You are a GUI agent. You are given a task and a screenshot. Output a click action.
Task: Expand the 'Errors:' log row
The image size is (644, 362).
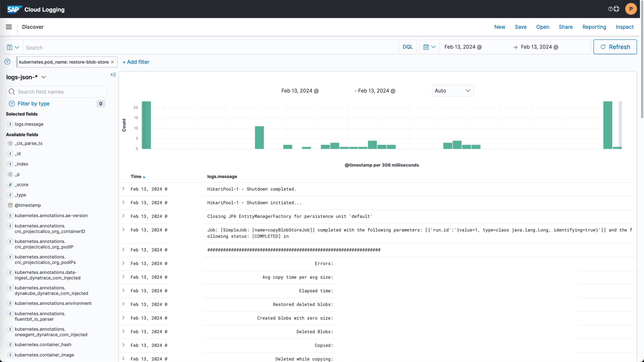123,263
